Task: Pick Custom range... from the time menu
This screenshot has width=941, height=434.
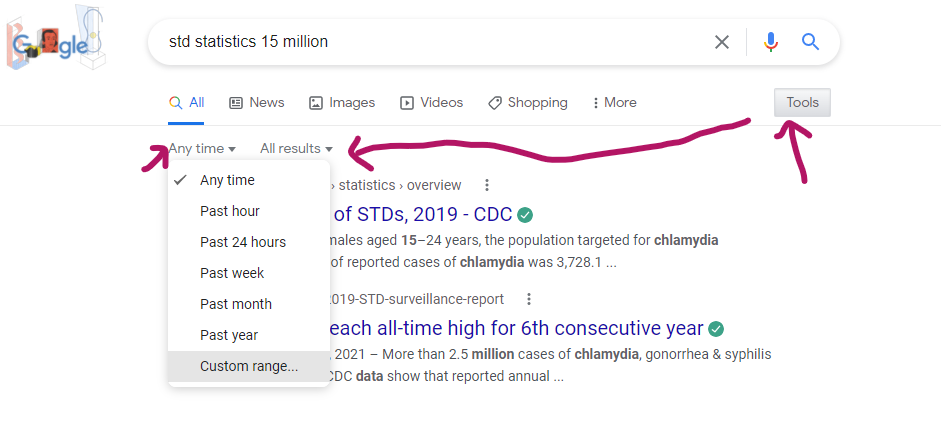Action: [x=248, y=366]
